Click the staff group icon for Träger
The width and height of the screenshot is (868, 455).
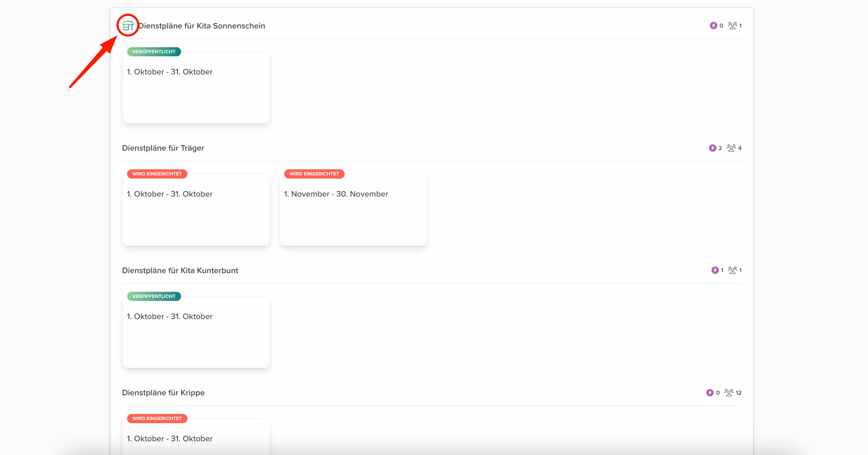(731, 148)
